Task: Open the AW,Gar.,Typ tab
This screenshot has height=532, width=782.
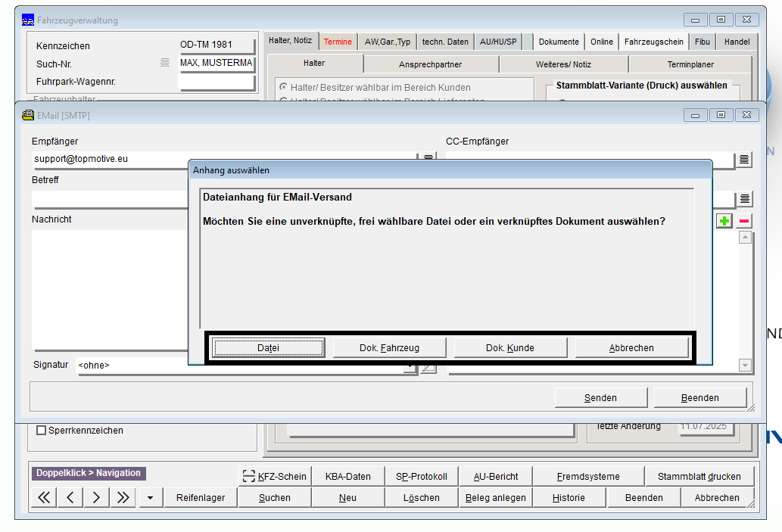Action: pyautogui.click(x=388, y=42)
